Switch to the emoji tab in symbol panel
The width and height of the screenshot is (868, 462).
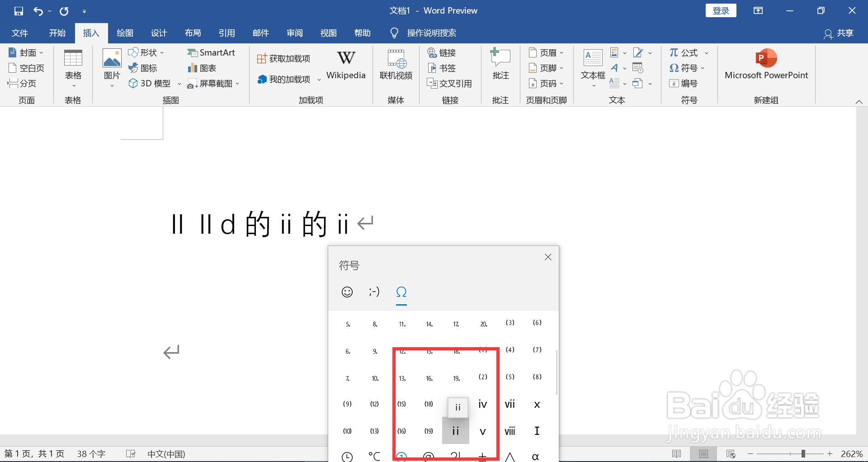[347, 292]
